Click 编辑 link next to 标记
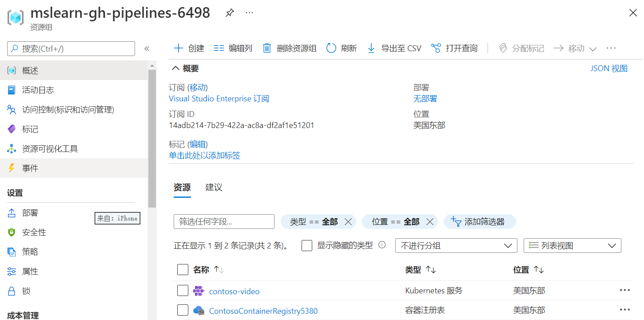Screen dimensions: 644x320 point(197,144)
